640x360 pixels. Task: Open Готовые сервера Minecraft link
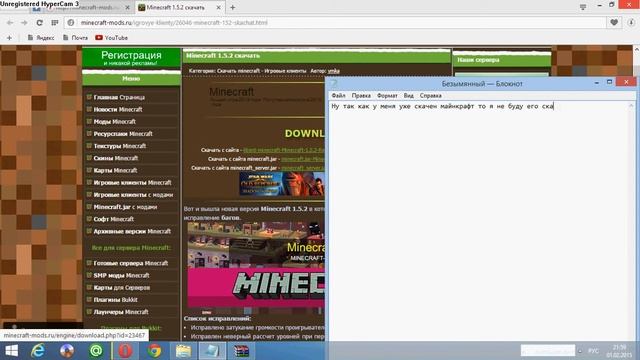pyautogui.click(x=131, y=263)
